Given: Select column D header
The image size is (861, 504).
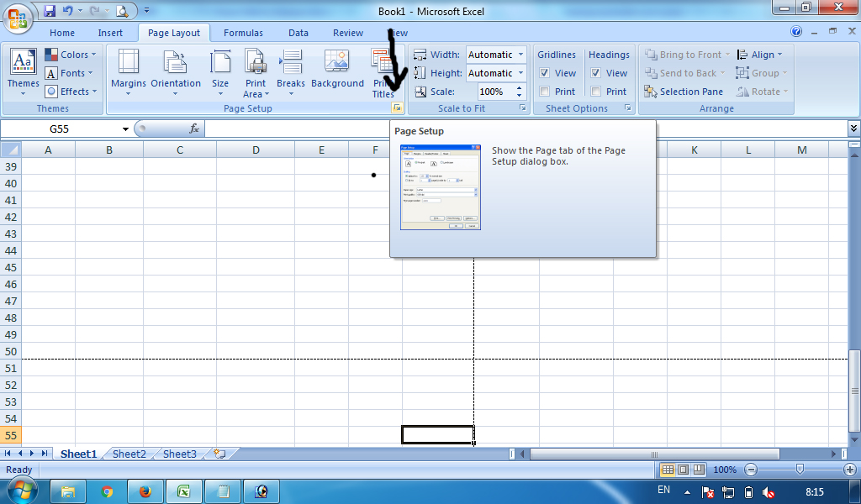Looking at the screenshot, I should click(x=256, y=150).
